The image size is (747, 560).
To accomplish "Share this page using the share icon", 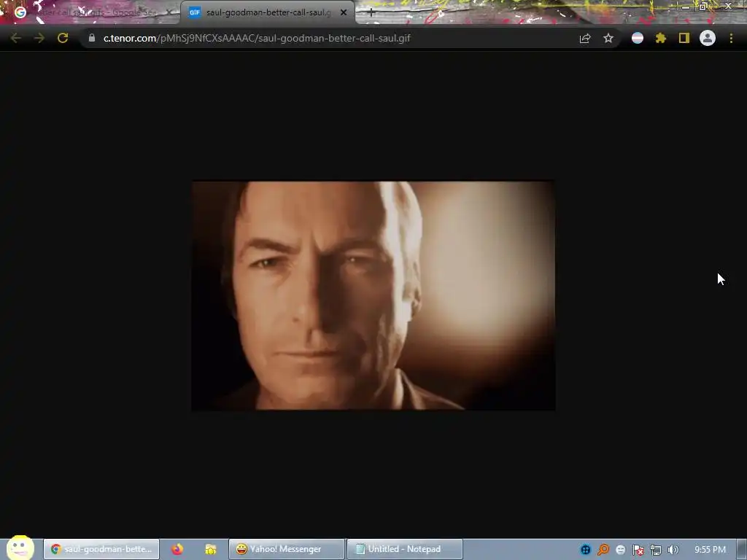I will point(585,38).
